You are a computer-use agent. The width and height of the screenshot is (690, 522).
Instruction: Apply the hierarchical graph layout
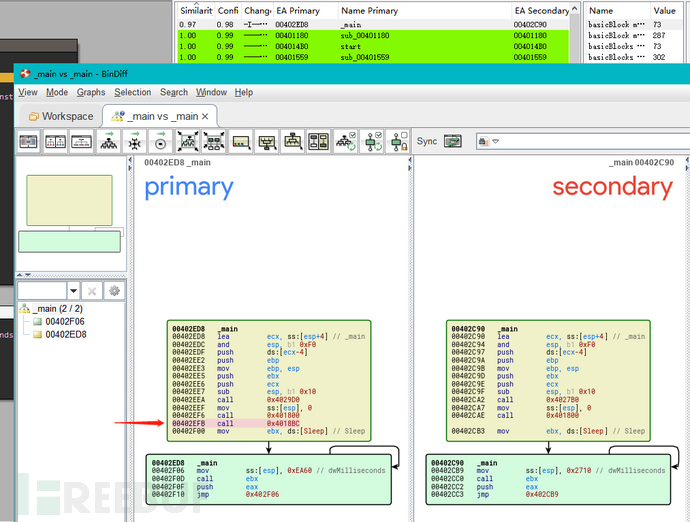109,142
